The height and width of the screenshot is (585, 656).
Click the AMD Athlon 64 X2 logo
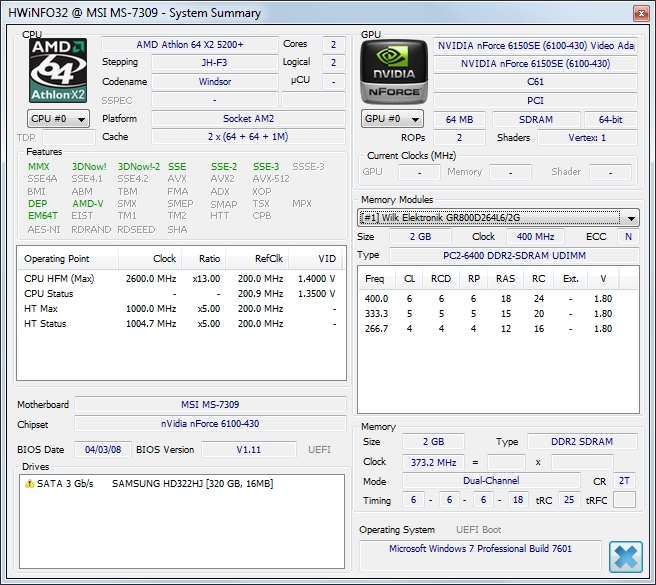click(58, 70)
